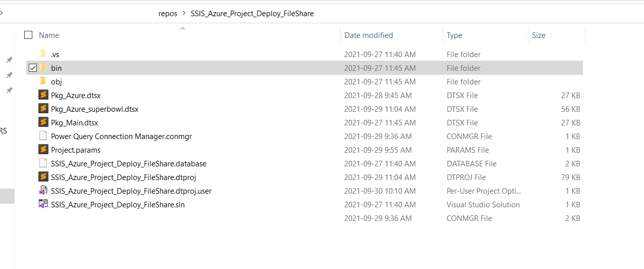This screenshot has height=269, width=644.
Task: Click the Pkg_Azure.dtsx file icon
Action: pyautogui.click(x=43, y=95)
